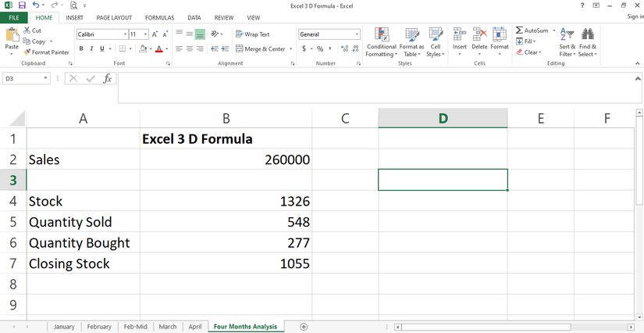The image size is (644, 333).
Task: Toggle Bold formatting
Action: point(81,48)
